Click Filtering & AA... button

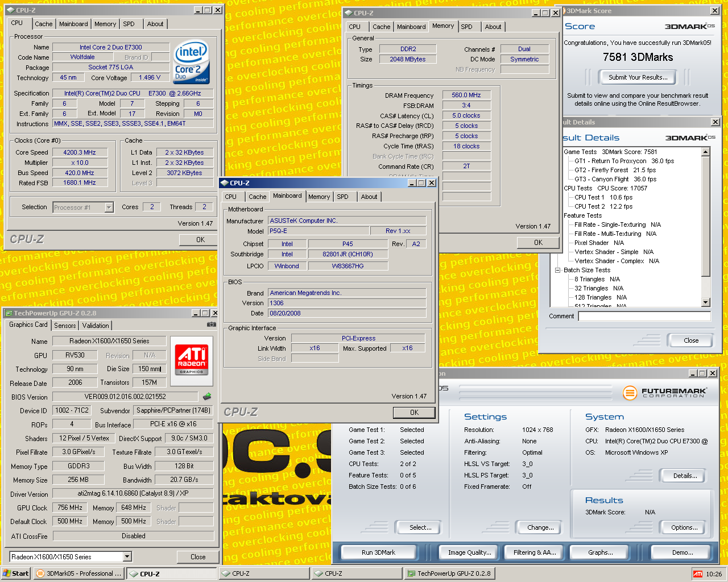tap(535, 552)
